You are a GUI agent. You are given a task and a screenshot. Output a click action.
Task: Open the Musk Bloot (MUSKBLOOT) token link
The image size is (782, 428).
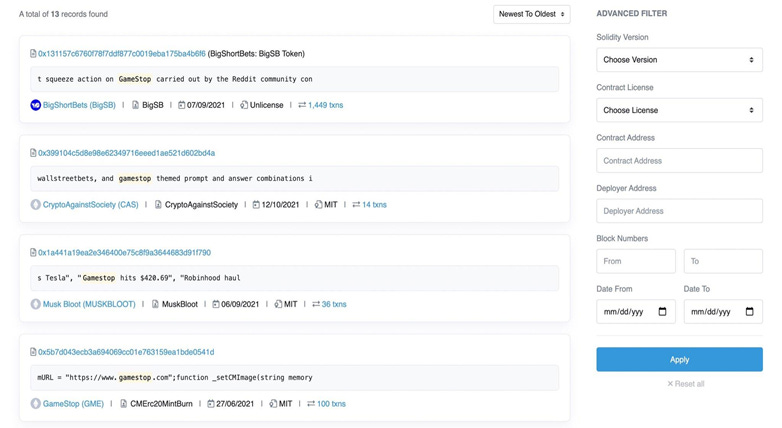(89, 304)
